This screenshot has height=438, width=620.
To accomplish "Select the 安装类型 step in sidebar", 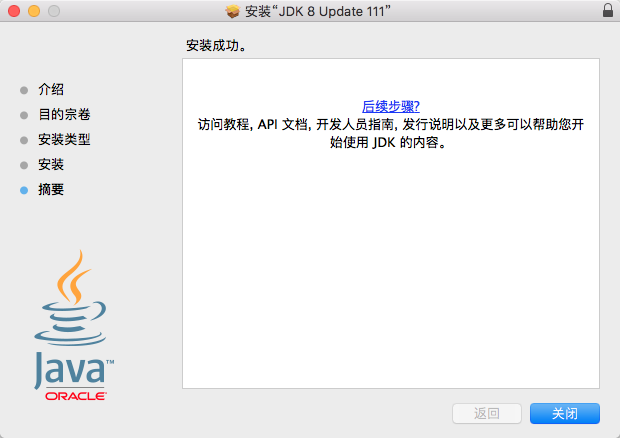I will [64, 139].
